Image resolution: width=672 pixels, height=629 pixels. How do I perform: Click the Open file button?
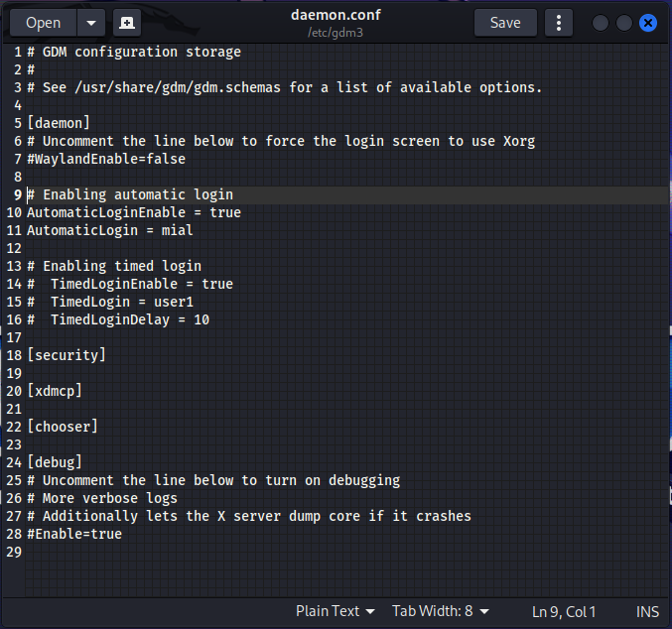tap(44, 23)
